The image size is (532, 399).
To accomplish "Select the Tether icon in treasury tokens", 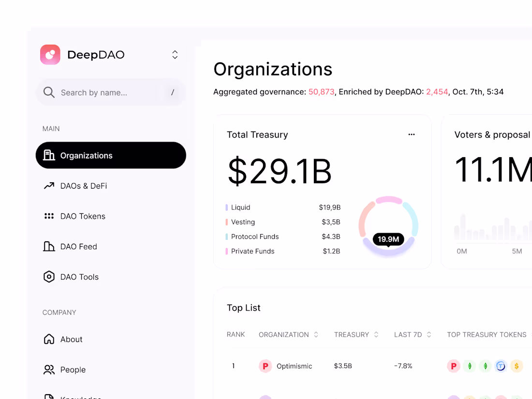I will coord(501,366).
